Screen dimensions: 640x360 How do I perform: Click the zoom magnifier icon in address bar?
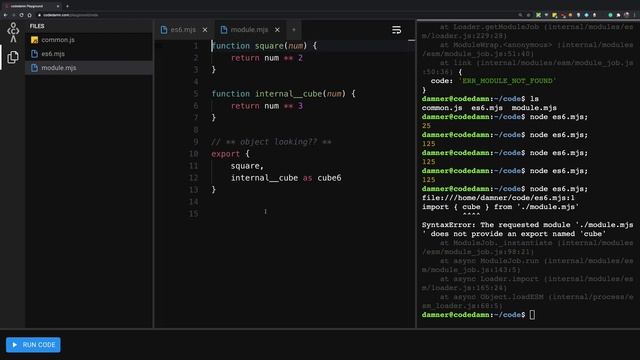(520, 15)
